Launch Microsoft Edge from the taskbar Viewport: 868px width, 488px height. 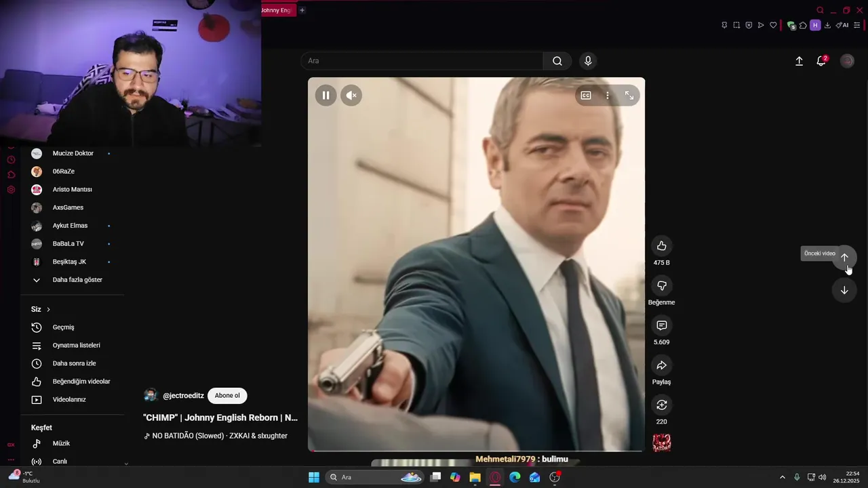pyautogui.click(x=515, y=477)
